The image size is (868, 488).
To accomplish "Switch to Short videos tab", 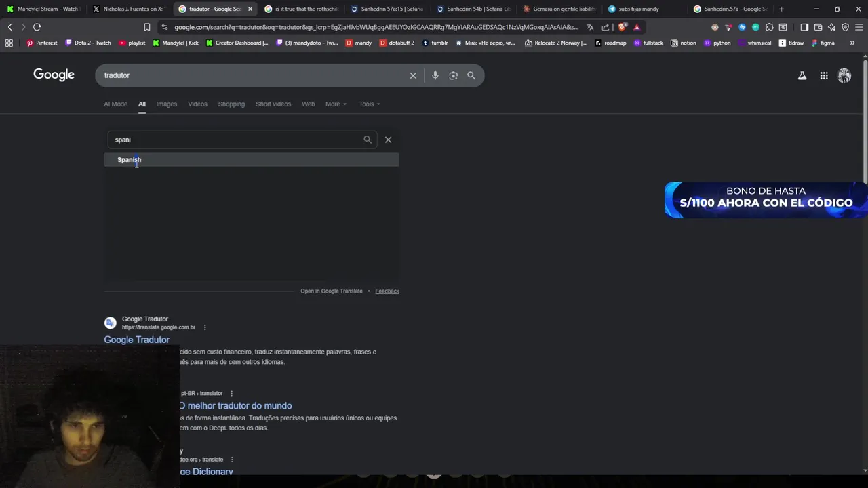I will point(273,104).
